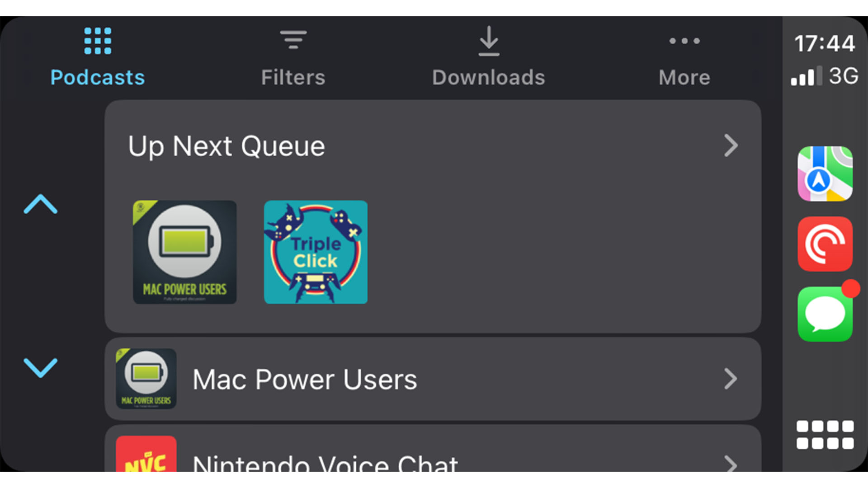This screenshot has width=868, height=488.
Task: Open the Podcasts grid tab
Action: coord(98,57)
